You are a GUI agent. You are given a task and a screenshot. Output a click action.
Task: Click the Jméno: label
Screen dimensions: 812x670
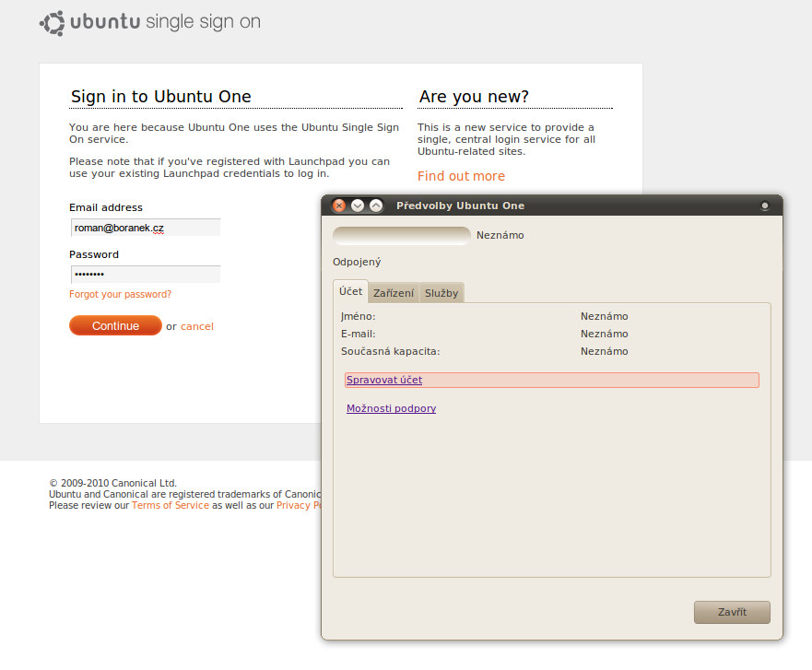[358, 316]
